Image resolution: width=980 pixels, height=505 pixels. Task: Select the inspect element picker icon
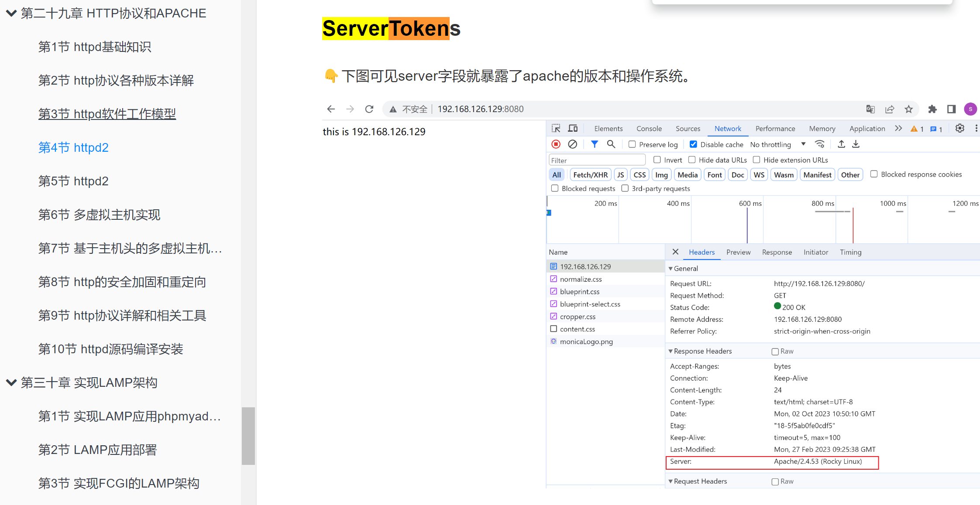[556, 129]
